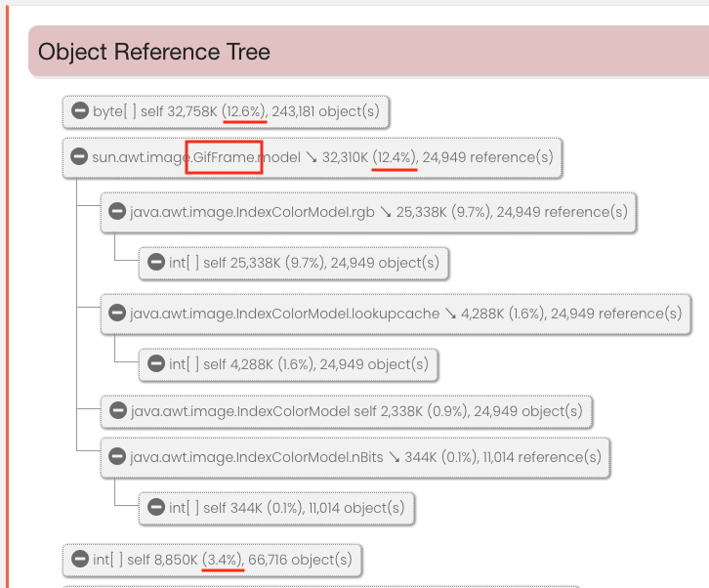Screen dimensions: 709x588
Task: Select 'int[ ] self 344K (0.1%)' row text
Action: tap(287, 508)
